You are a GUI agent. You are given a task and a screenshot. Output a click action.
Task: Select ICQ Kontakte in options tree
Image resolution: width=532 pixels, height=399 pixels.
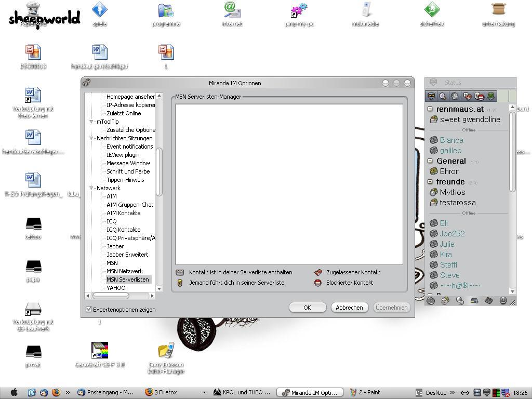(124, 230)
